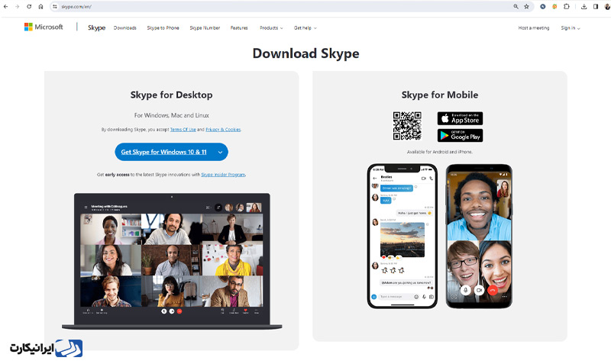Click the zoom magnifier icon in address bar
The height and width of the screenshot is (364, 611).
516,7
